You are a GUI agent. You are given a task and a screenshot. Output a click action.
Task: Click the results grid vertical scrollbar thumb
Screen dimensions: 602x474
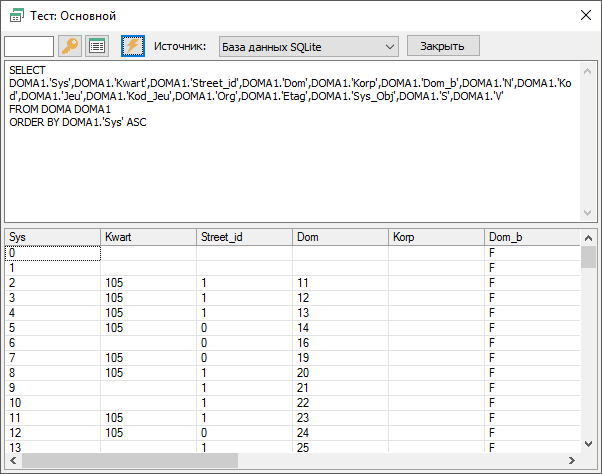point(589,257)
